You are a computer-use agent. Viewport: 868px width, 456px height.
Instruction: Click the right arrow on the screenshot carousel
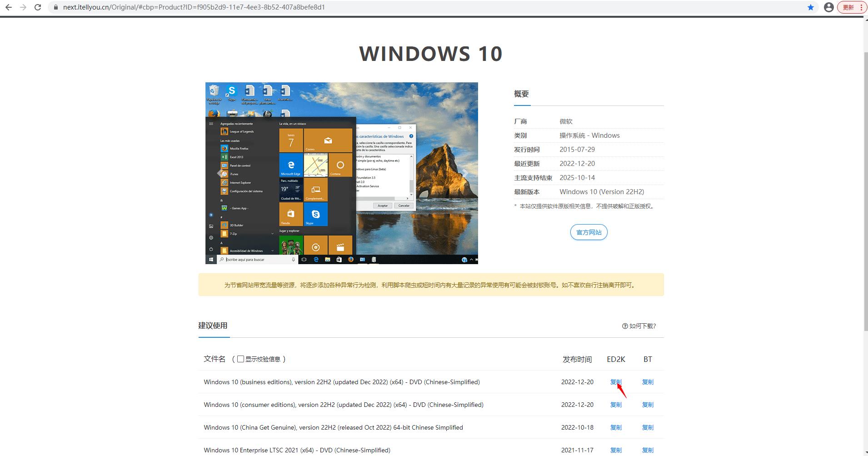(x=466, y=173)
